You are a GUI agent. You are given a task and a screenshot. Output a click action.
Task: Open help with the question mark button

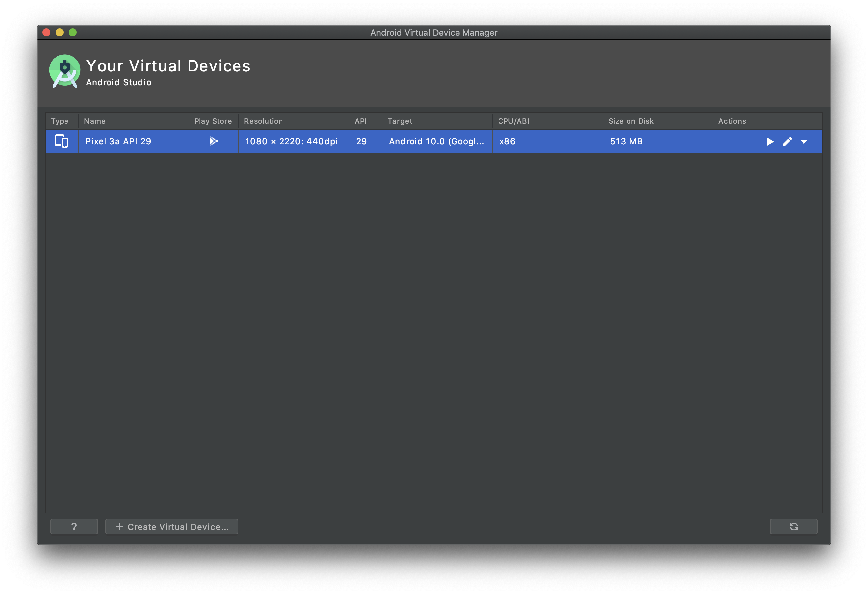pyautogui.click(x=74, y=527)
